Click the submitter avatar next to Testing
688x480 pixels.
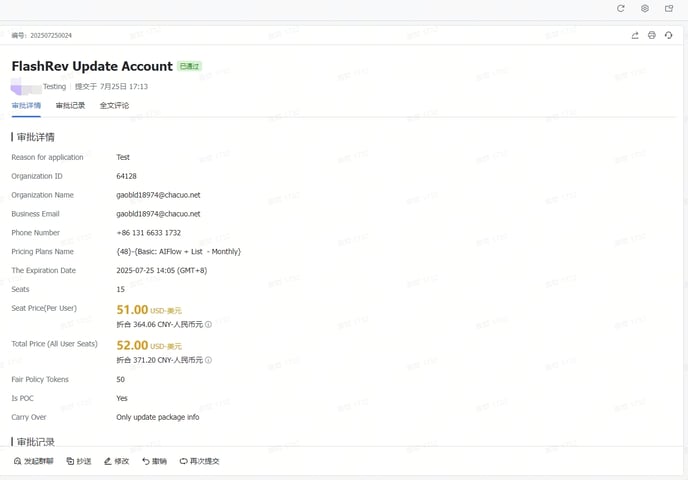click(x=26, y=86)
